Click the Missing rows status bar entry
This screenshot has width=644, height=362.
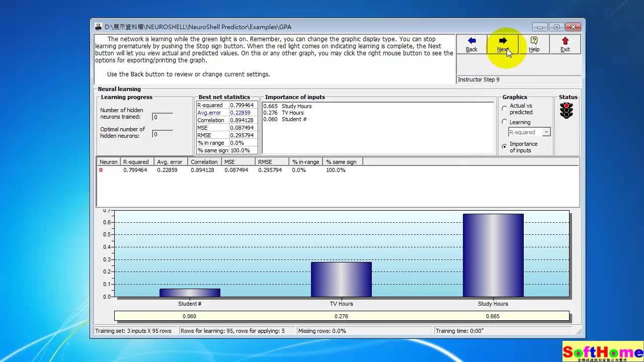365,331
